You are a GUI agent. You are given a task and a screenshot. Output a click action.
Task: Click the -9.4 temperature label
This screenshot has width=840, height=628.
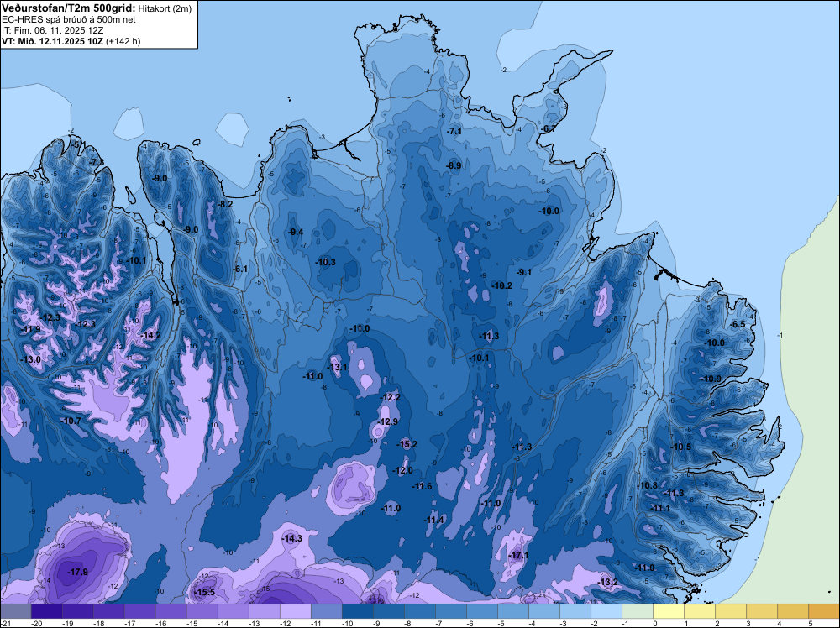tap(296, 231)
